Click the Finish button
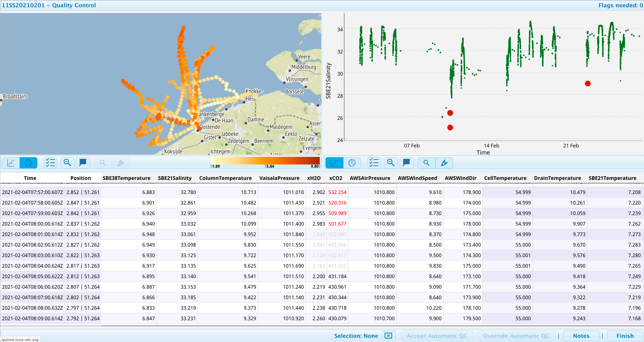 (625, 336)
